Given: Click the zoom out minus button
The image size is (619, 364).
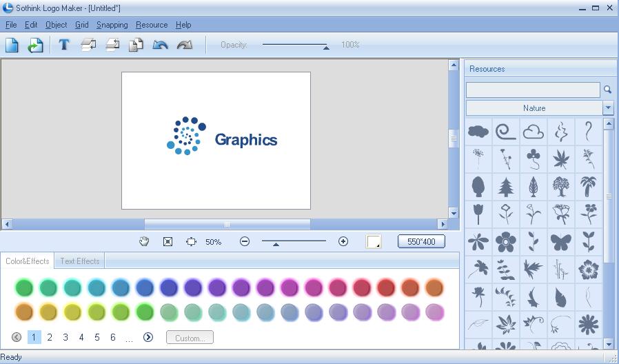Looking at the screenshot, I should [245, 241].
